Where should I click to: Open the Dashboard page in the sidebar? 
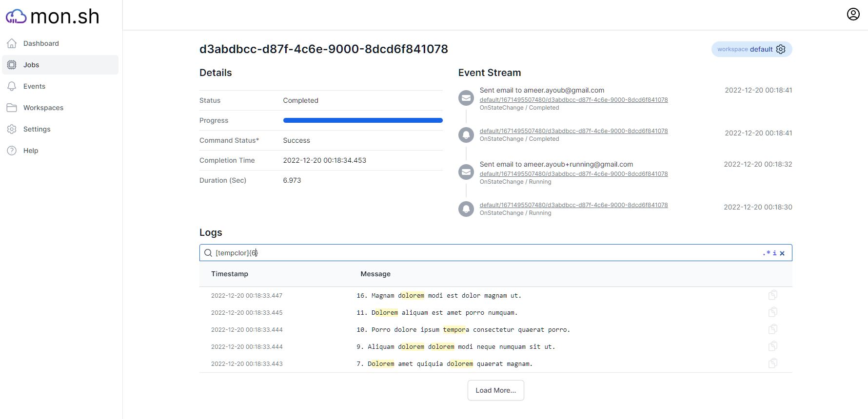point(41,43)
